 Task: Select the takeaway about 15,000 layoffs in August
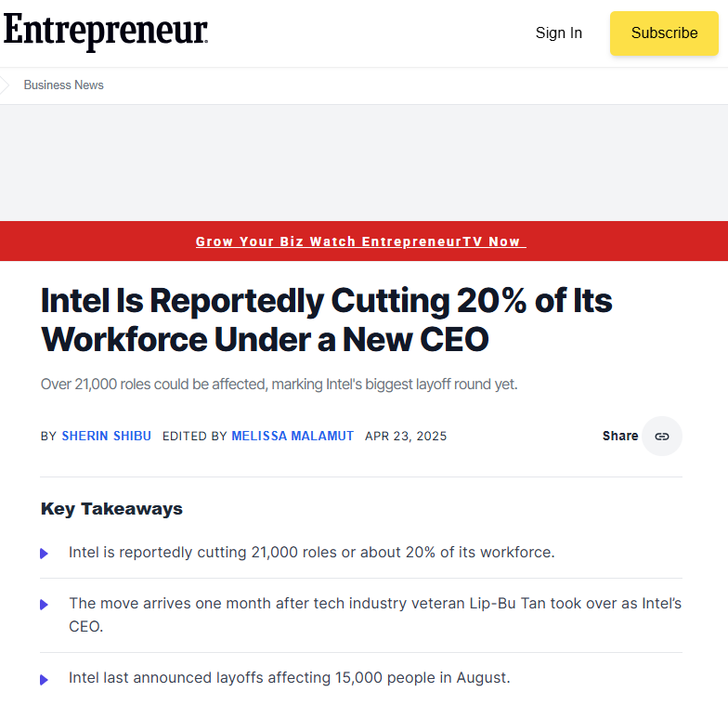click(290, 678)
